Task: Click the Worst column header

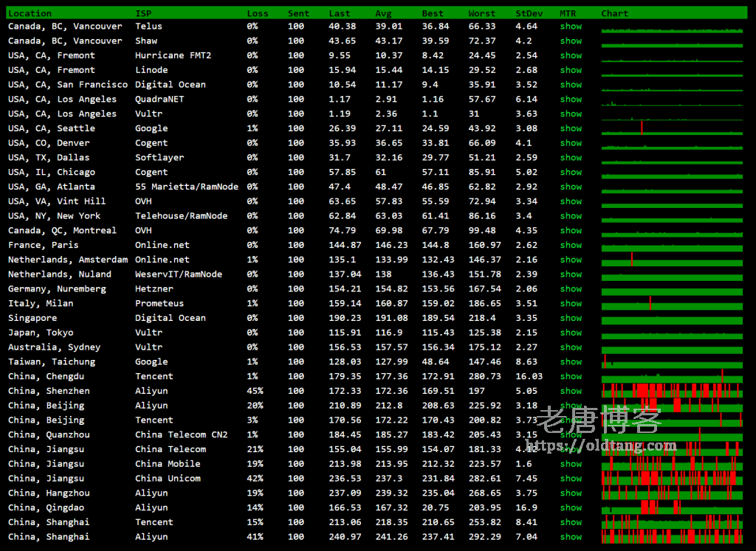Action: (481, 13)
